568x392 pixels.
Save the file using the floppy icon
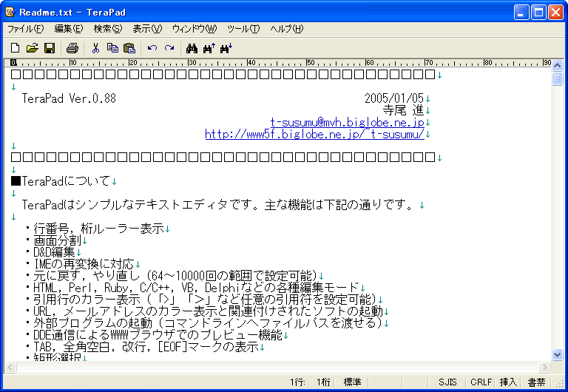49,48
